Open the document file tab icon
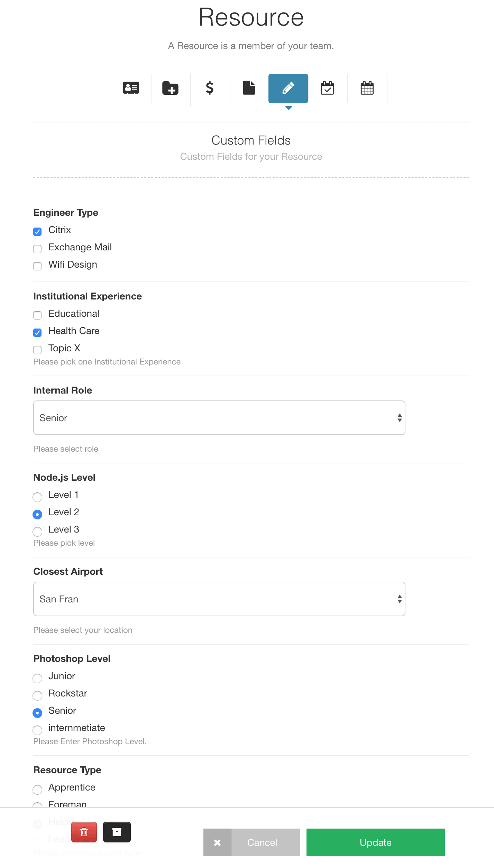This screenshot has height=868, width=494. click(249, 88)
